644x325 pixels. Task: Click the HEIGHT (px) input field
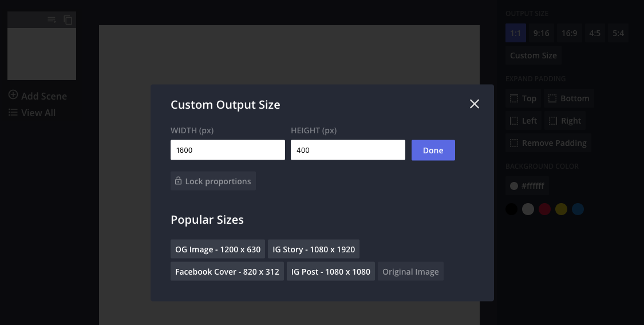coord(347,150)
